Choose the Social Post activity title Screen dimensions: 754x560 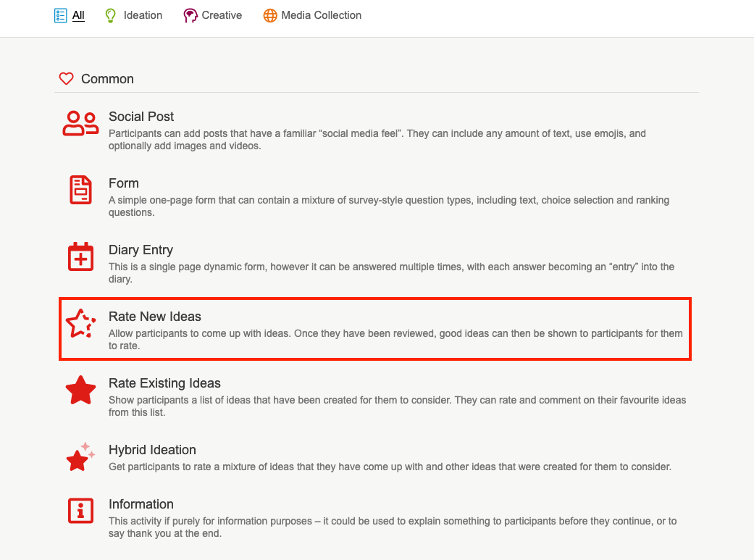click(141, 117)
